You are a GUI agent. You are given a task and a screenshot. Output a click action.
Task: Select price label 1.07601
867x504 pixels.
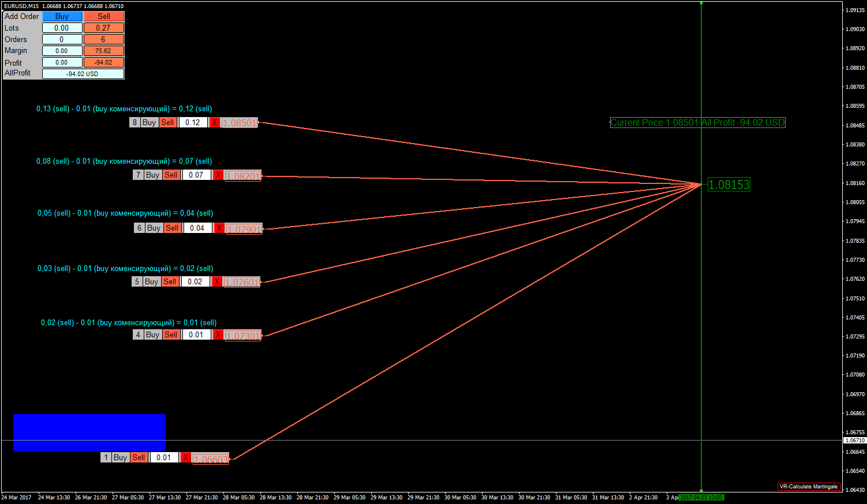click(242, 282)
